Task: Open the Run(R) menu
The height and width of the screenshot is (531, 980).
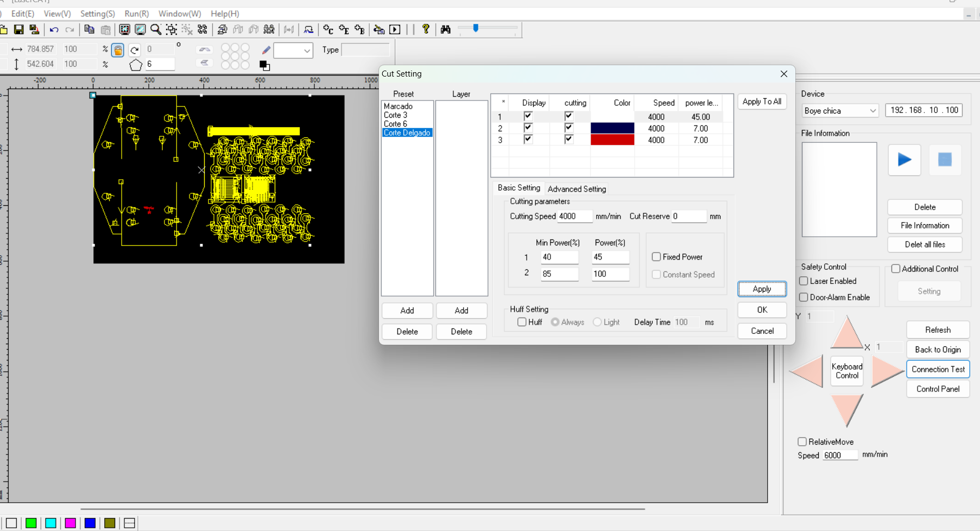Action: tap(136, 14)
